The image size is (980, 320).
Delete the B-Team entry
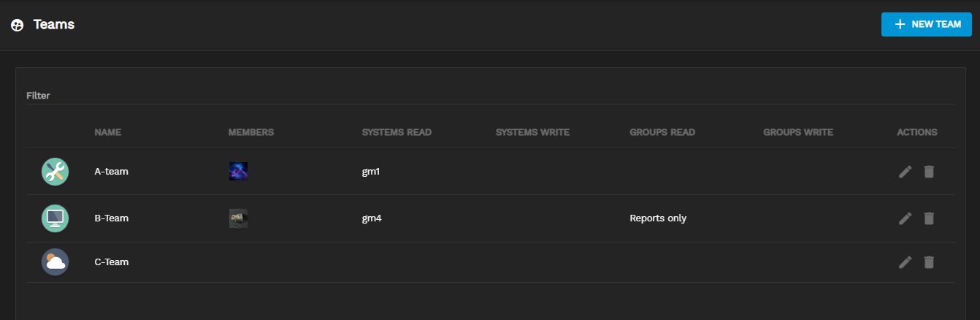coord(929,218)
